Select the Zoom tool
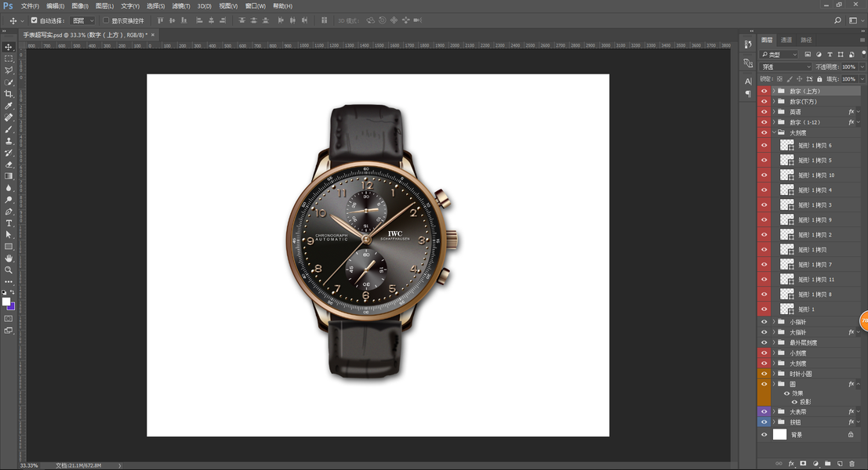 coord(9,269)
